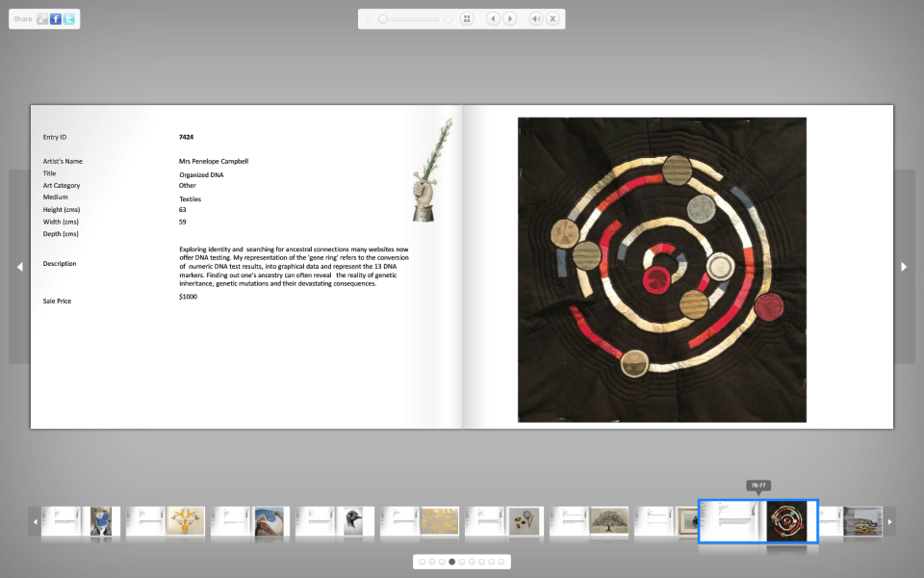Close the viewer with the X button
The height and width of the screenshot is (578, 924).
pos(552,18)
